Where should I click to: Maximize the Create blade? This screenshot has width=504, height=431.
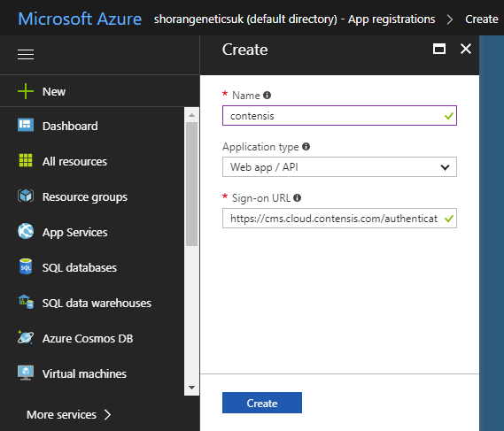pos(439,49)
